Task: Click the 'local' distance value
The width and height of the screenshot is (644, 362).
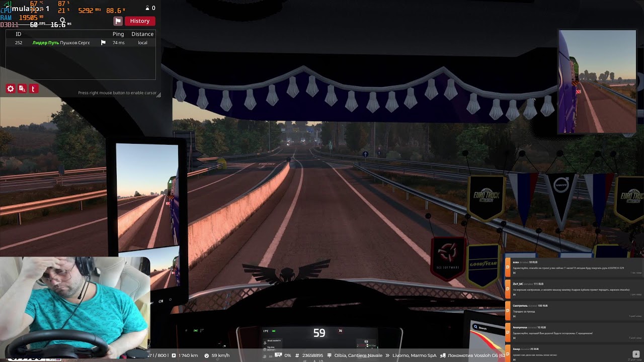Action: [x=143, y=43]
